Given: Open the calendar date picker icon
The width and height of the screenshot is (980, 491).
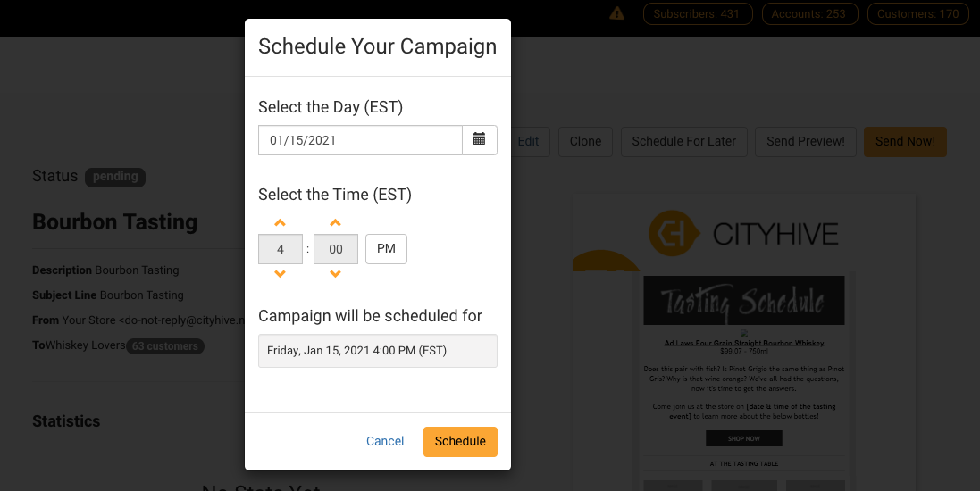Looking at the screenshot, I should 480,140.
